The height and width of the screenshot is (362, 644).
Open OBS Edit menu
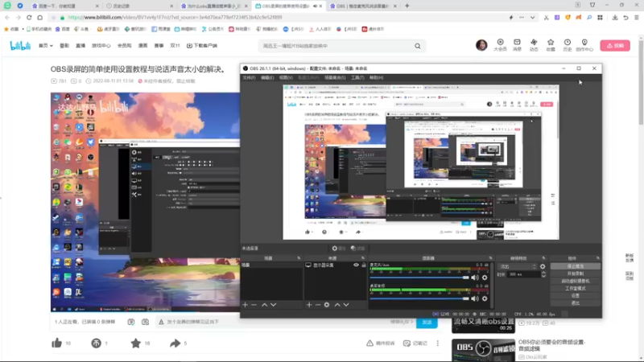(x=267, y=77)
